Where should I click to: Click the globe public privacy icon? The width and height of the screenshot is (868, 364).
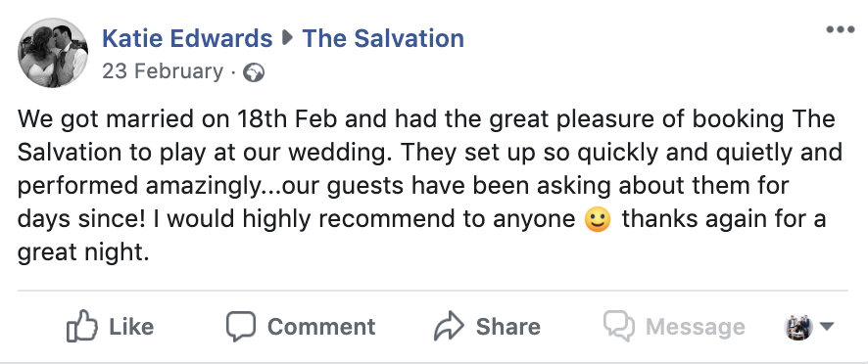tap(254, 73)
